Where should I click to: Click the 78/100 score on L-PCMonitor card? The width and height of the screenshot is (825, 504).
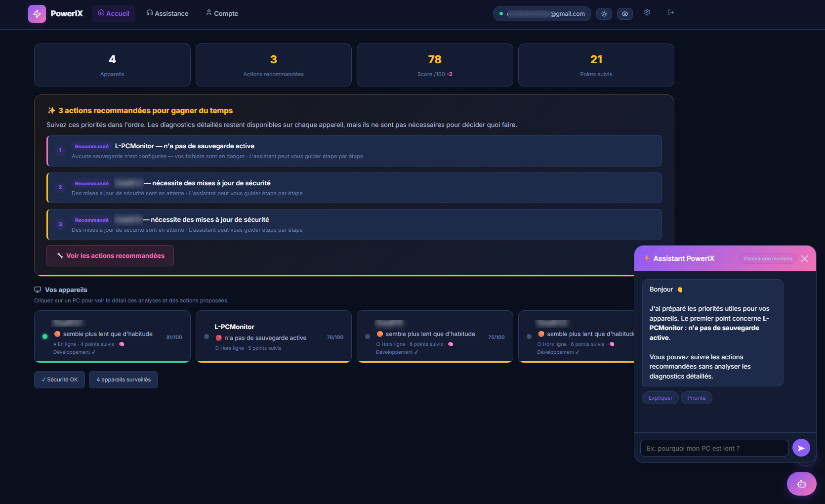(x=335, y=337)
